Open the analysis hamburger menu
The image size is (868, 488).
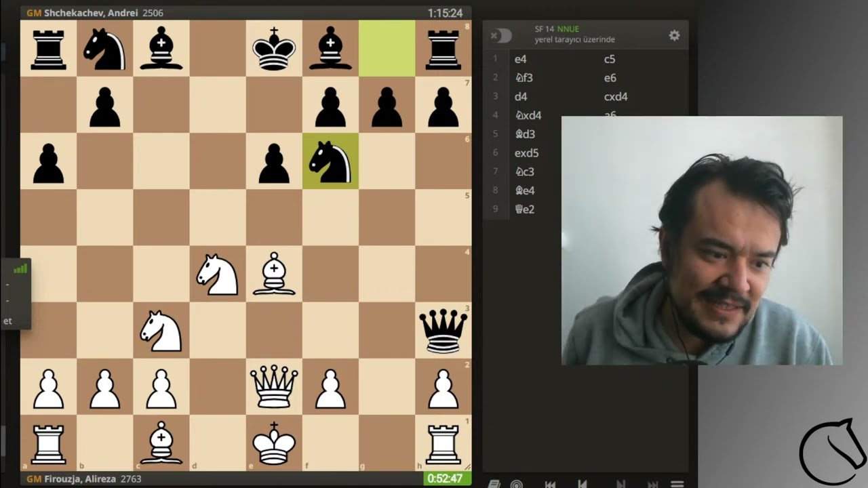(x=677, y=484)
